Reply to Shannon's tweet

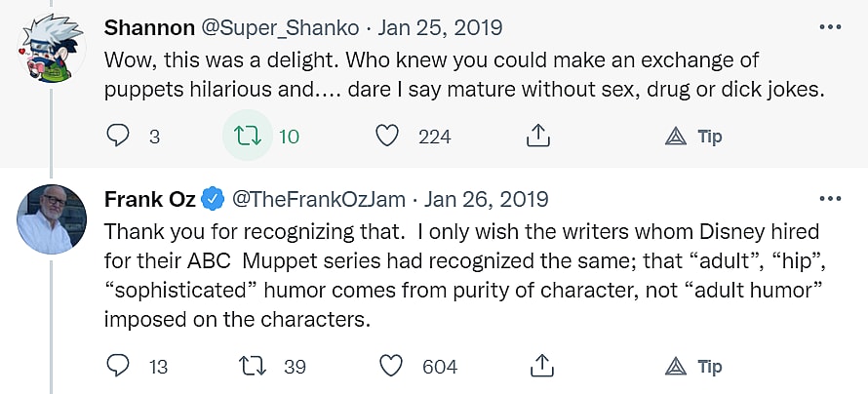coord(118,137)
